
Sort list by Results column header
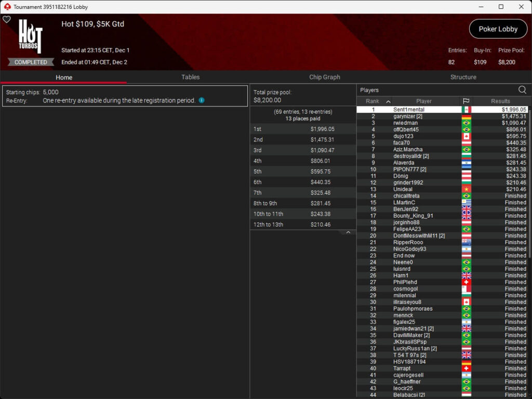point(500,101)
